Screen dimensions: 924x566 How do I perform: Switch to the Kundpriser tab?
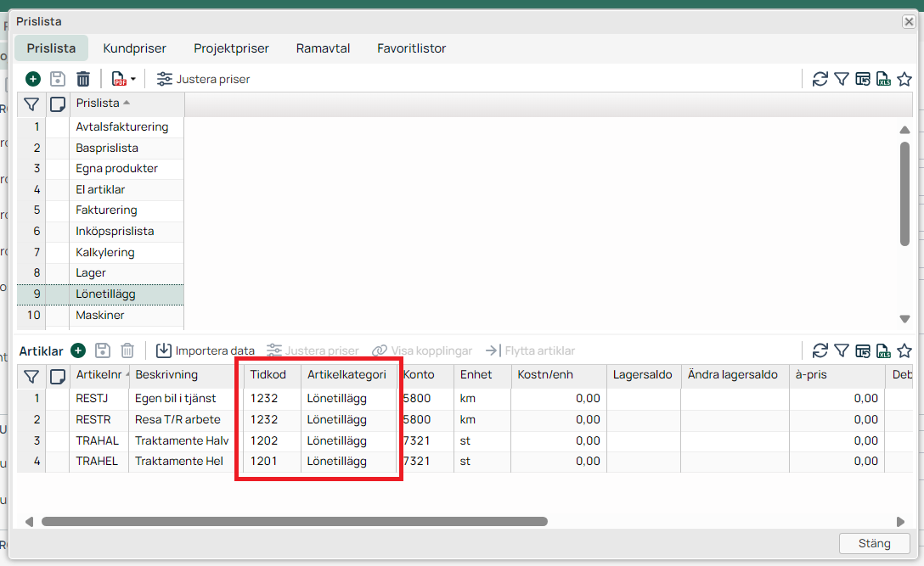coord(134,48)
